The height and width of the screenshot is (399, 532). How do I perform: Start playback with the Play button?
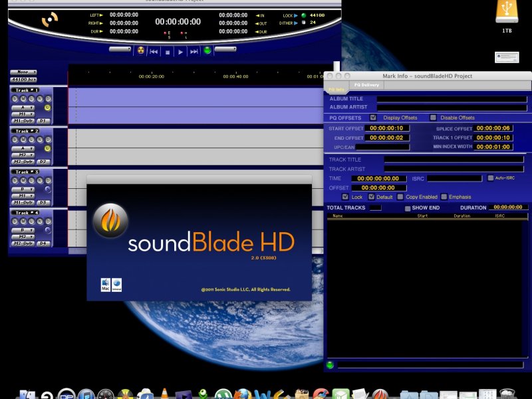[180, 52]
